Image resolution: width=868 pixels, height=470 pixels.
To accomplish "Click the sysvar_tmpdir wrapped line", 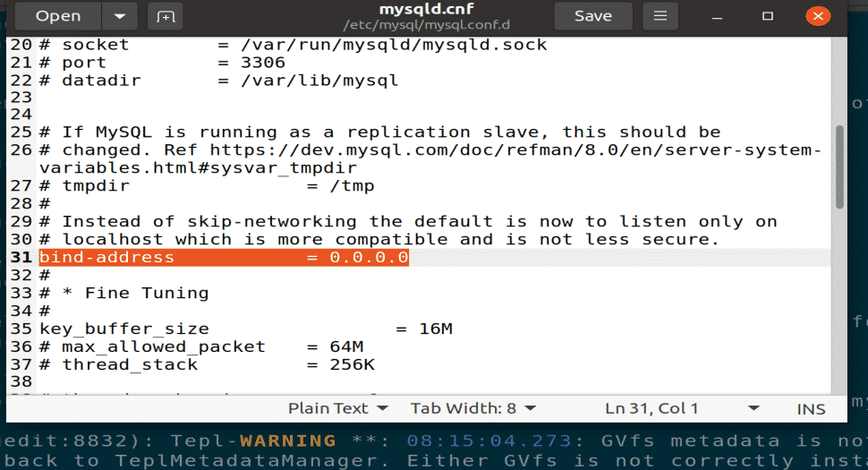I will point(198,167).
